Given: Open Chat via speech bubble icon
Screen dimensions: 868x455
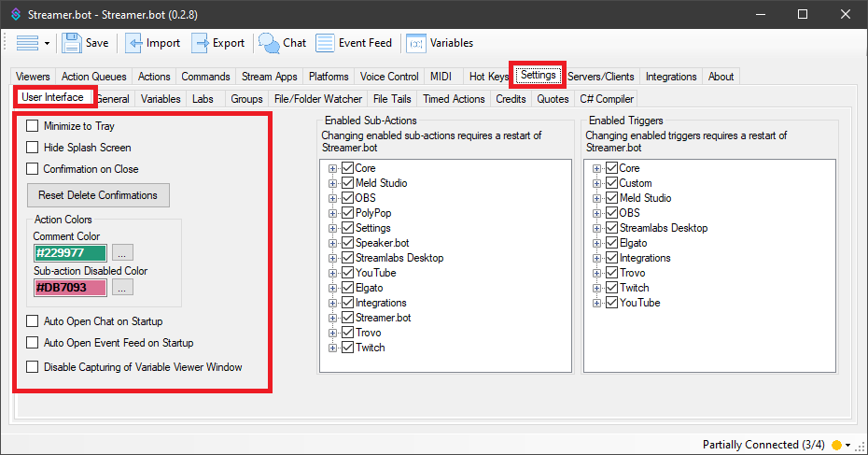Looking at the screenshot, I should (269, 43).
